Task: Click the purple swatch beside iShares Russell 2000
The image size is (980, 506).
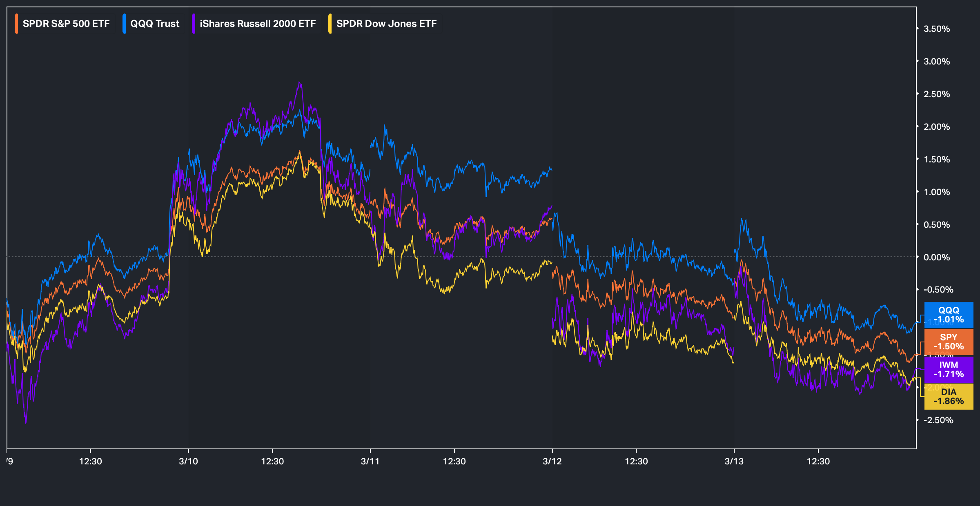Action: click(x=194, y=24)
